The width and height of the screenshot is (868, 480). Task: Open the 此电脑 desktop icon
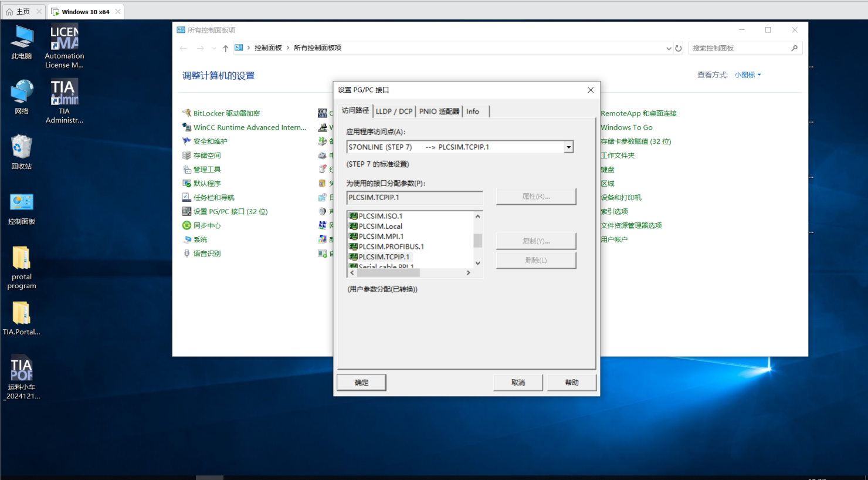point(22,42)
